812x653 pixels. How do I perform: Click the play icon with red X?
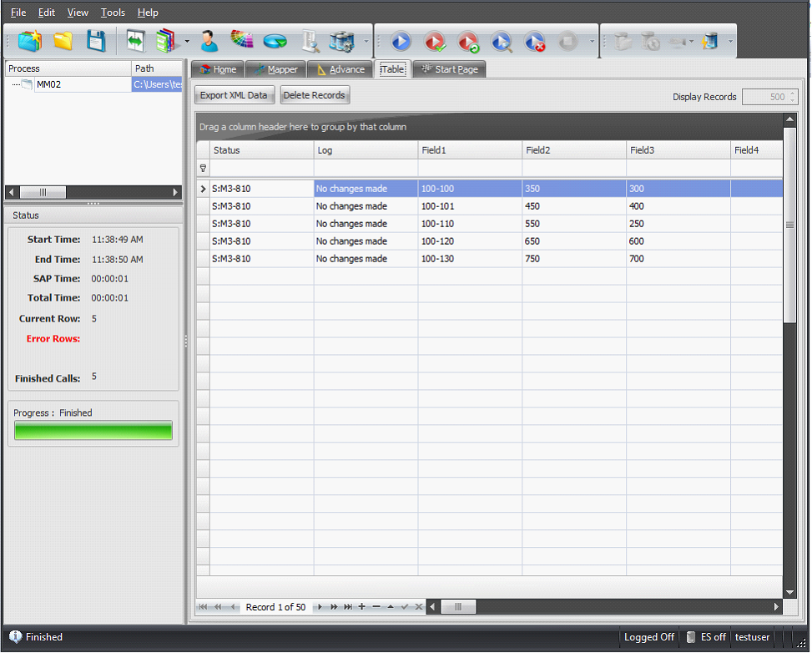click(x=535, y=41)
